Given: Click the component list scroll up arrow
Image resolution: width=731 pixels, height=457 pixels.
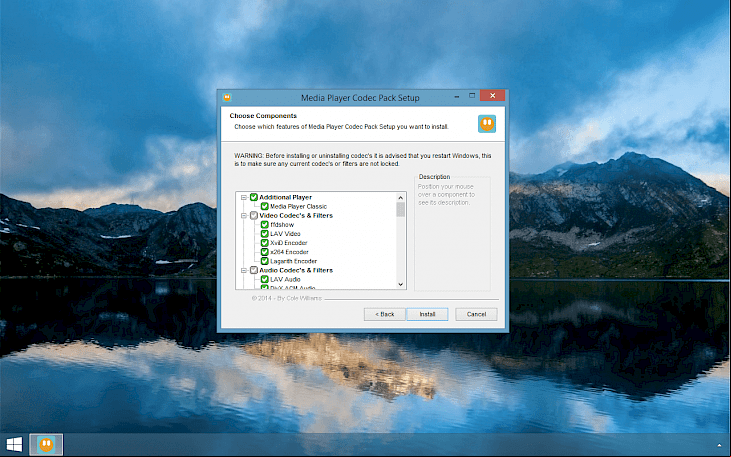Looking at the screenshot, I should 400,197.
